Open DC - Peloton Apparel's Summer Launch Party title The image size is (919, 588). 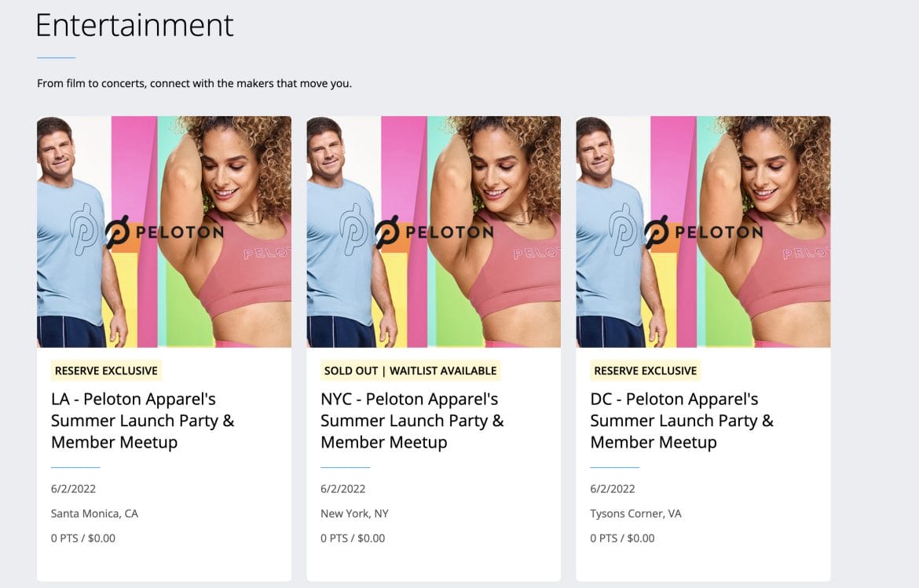point(682,421)
